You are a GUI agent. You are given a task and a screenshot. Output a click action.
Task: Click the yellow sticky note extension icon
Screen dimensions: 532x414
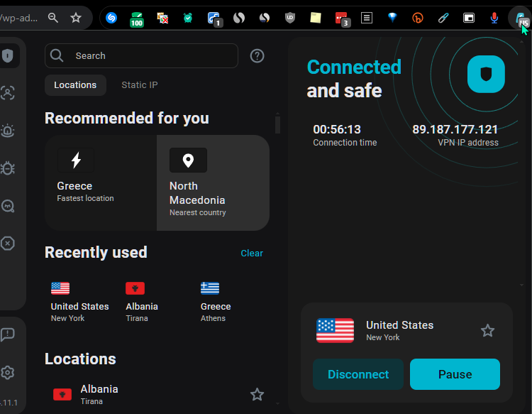click(x=316, y=18)
